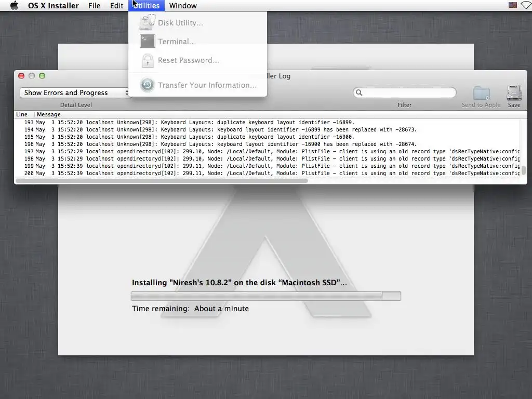Click the Detail Level label
532x399 pixels.
point(76,105)
